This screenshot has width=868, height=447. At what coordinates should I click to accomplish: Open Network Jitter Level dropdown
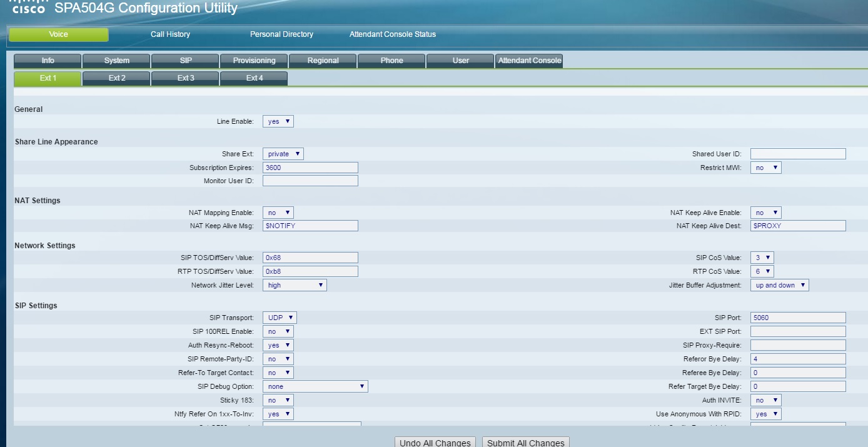point(295,285)
